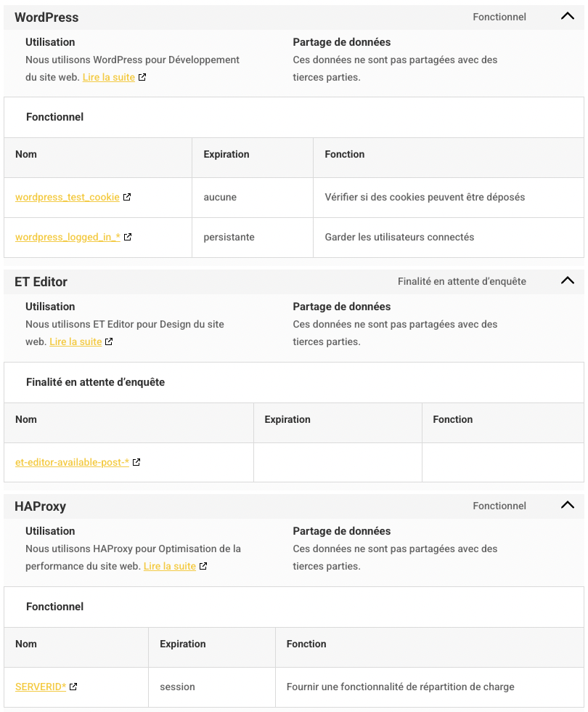Collapse the HAProxy section chevron
The width and height of the screenshot is (588, 712).
[568, 506]
